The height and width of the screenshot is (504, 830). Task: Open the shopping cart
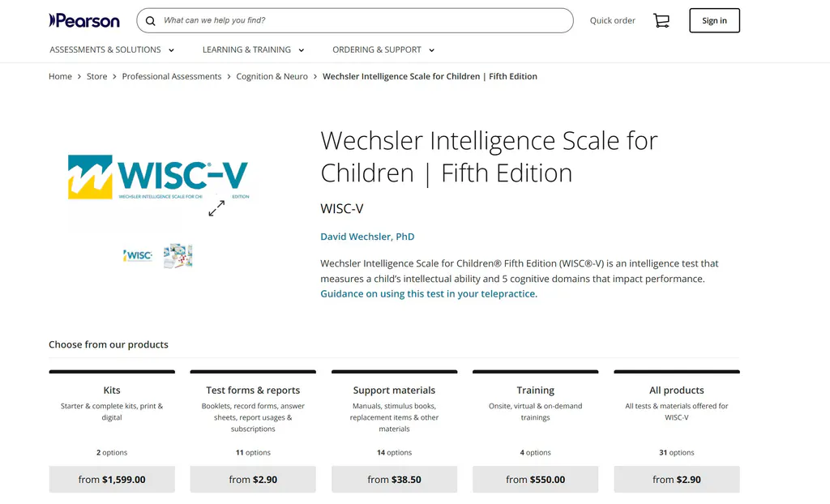pos(661,20)
